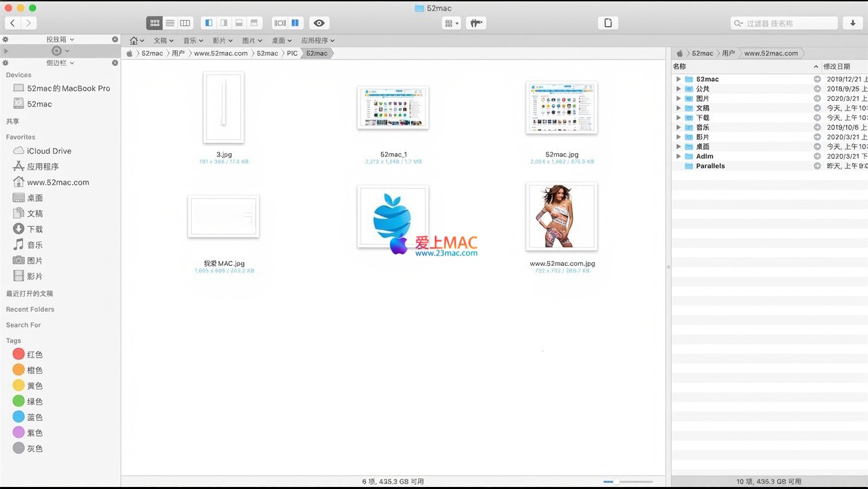Image resolution: width=868 pixels, height=489 pixels.
Task: Switch to list view in toolbar
Action: pos(170,23)
